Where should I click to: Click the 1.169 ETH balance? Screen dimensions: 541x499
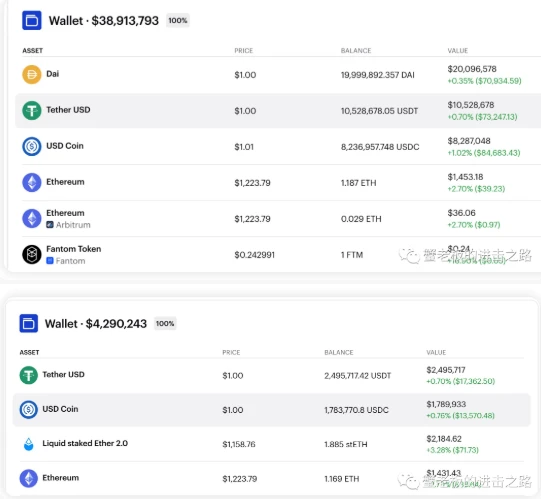pyautogui.click(x=342, y=479)
